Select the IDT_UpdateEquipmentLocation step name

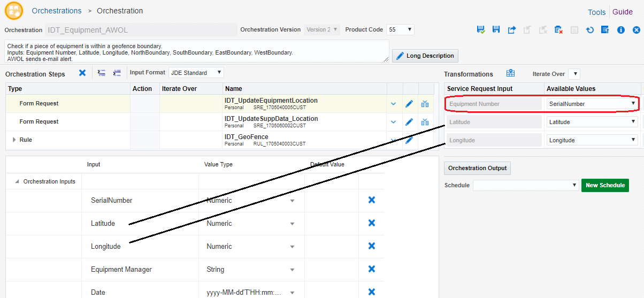[271, 101]
